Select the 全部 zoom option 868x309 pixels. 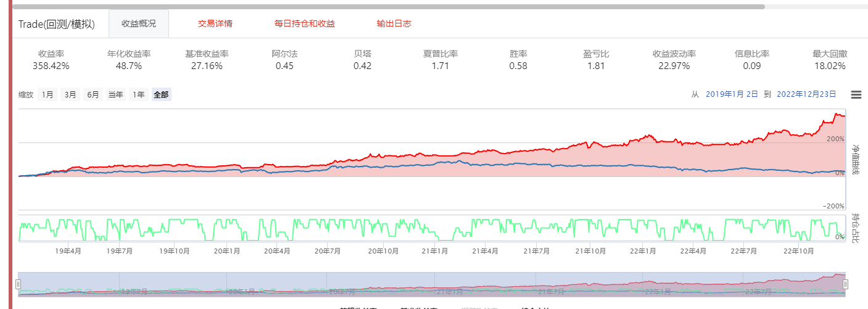pyautogui.click(x=161, y=95)
